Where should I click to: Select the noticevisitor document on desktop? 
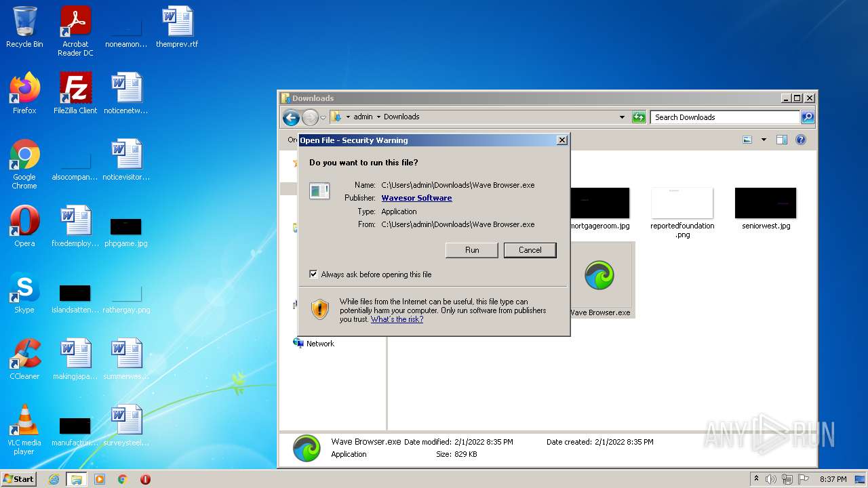126,160
